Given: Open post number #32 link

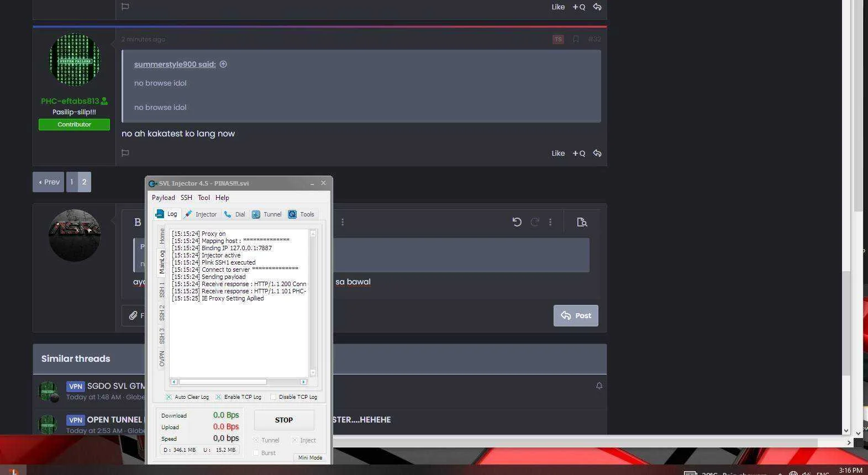Looking at the screenshot, I should tap(595, 39).
